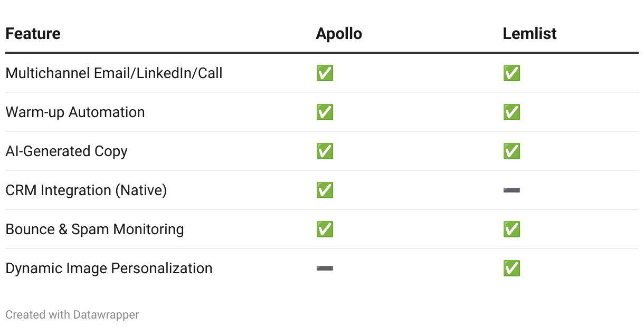Viewport: 644px width, 327px height.
Task: Click Apollo's checkmark for Warm-up Automation
Action: pyautogui.click(x=325, y=112)
